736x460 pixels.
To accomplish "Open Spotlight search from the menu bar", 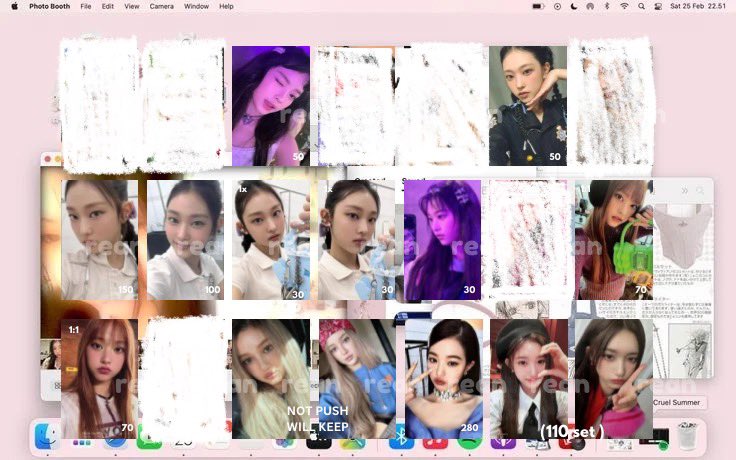I will click(641, 6).
